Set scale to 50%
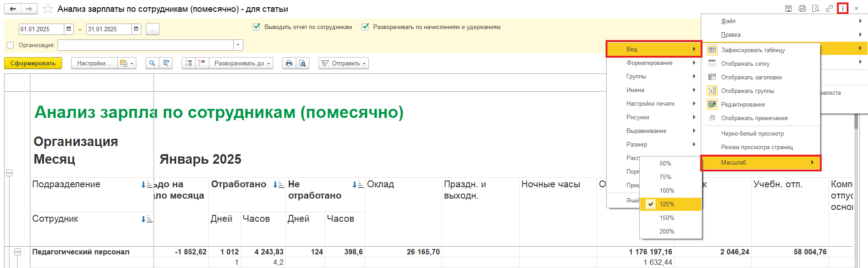 670,163
